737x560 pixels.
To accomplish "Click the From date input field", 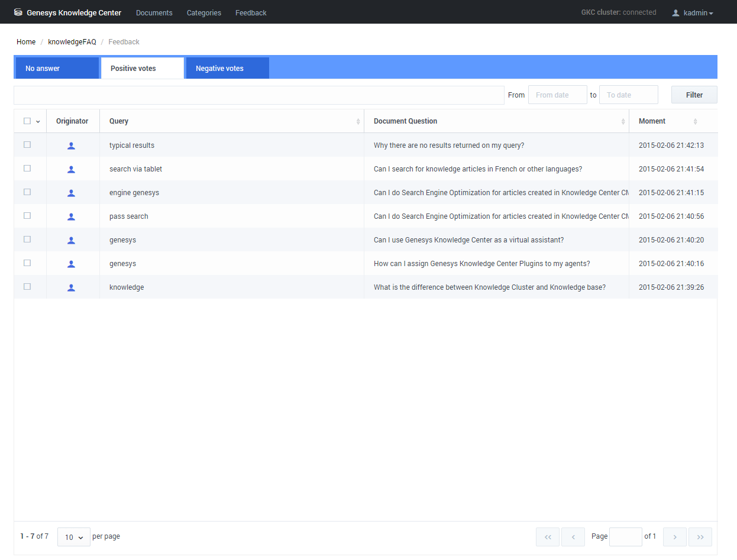I will [557, 95].
